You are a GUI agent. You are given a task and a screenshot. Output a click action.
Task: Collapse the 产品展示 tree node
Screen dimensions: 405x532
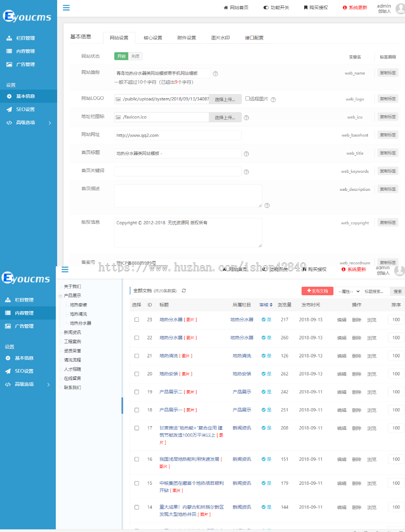(60, 296)
